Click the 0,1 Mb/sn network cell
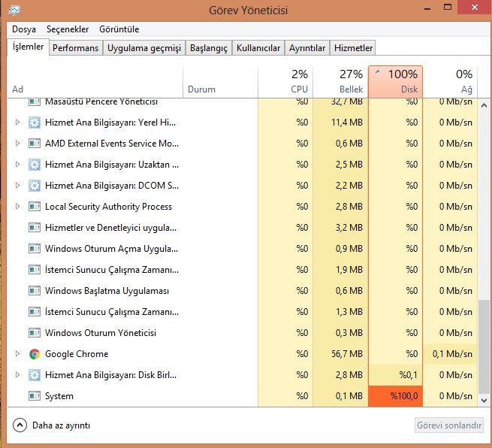Screen dimensions: 492x448 click(450, 354)
